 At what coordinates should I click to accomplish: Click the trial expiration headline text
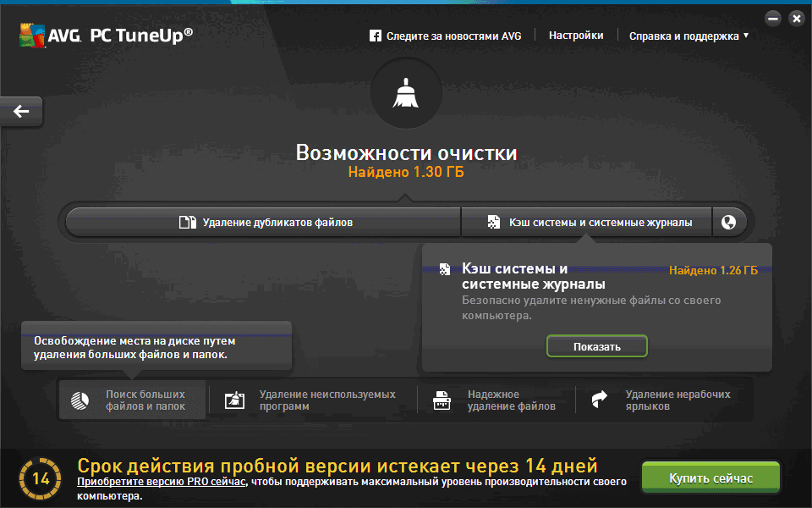(x=337, y=466)
